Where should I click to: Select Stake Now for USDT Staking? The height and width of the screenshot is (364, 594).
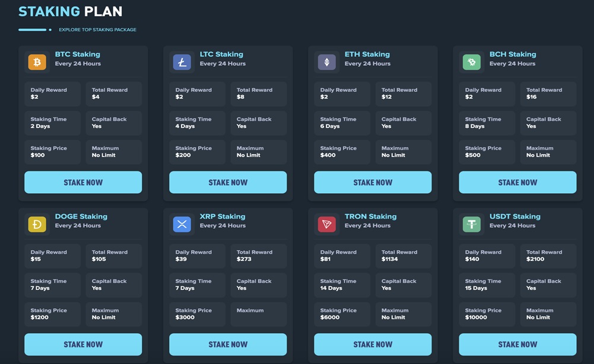tap(517, 344)
